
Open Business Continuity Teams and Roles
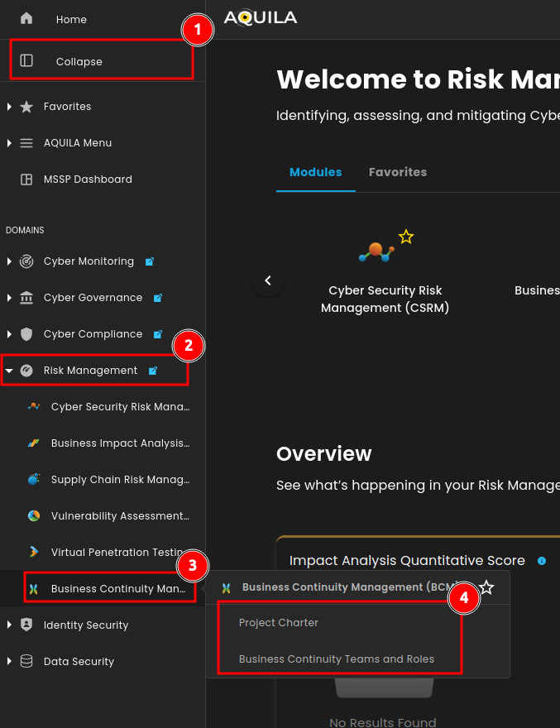coord(336,659)
